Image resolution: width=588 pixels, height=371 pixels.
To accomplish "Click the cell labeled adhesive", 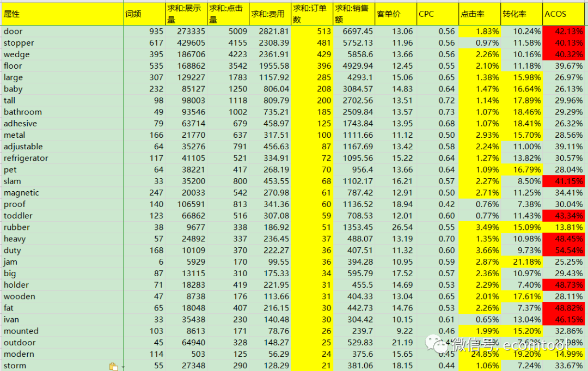I will coord(62,124).
